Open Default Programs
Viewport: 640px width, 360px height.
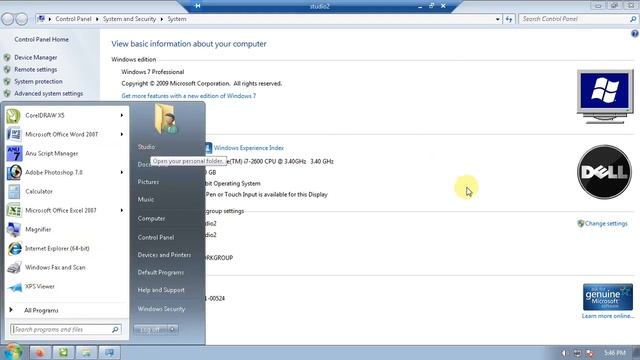pyautogui.click(x=161, y=272)
